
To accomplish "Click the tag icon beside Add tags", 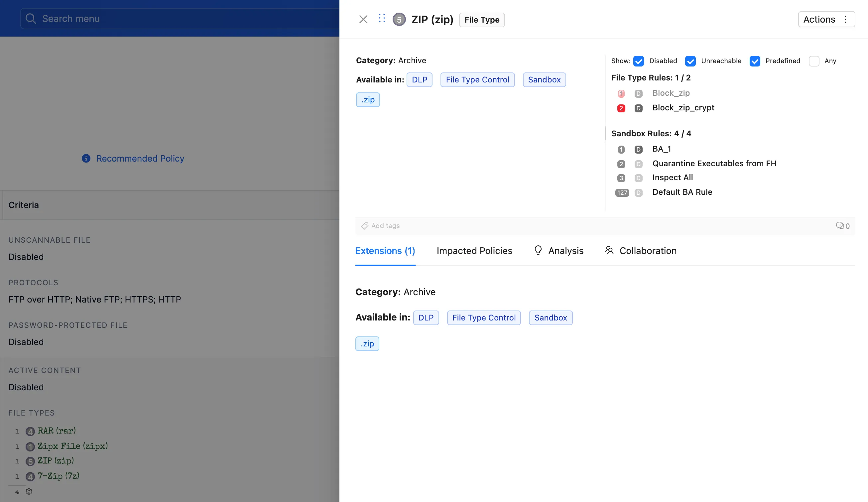I will [x=364, y=226].
